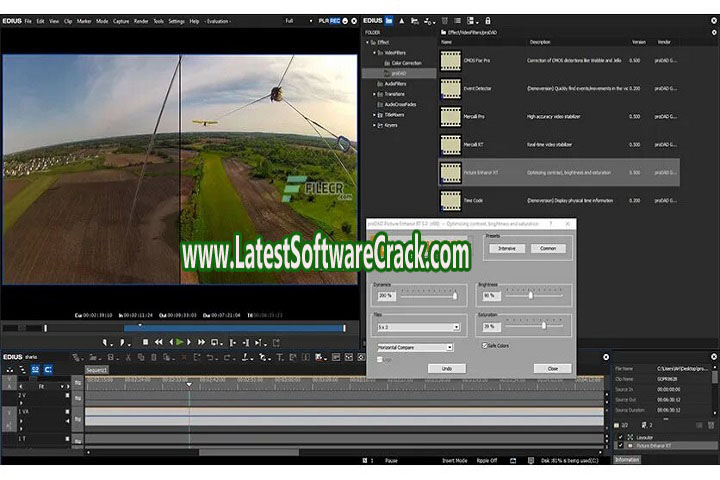The height and width of the screenshot is (480, 720).
Task: Open the Render menu
Action: point(142,20)
